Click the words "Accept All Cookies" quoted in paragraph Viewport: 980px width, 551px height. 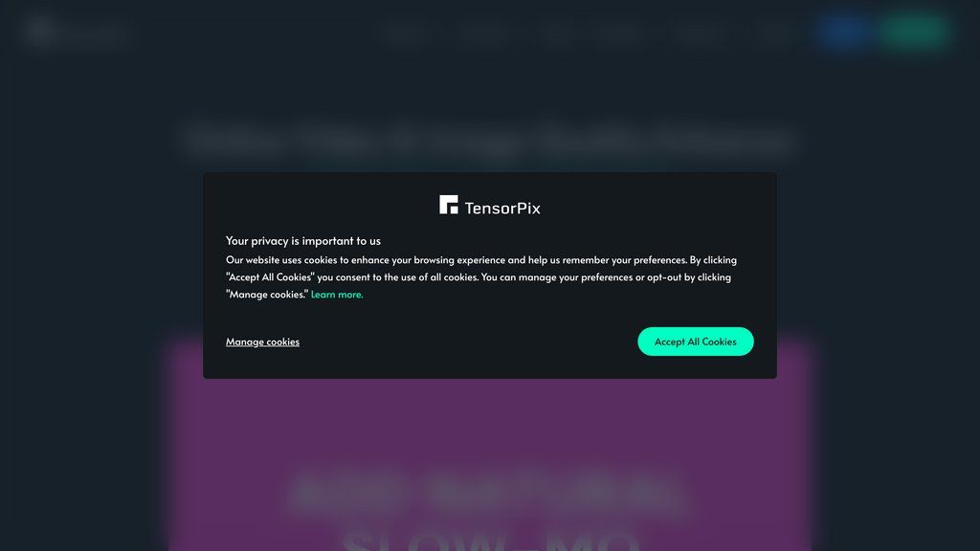coord(270,276)
